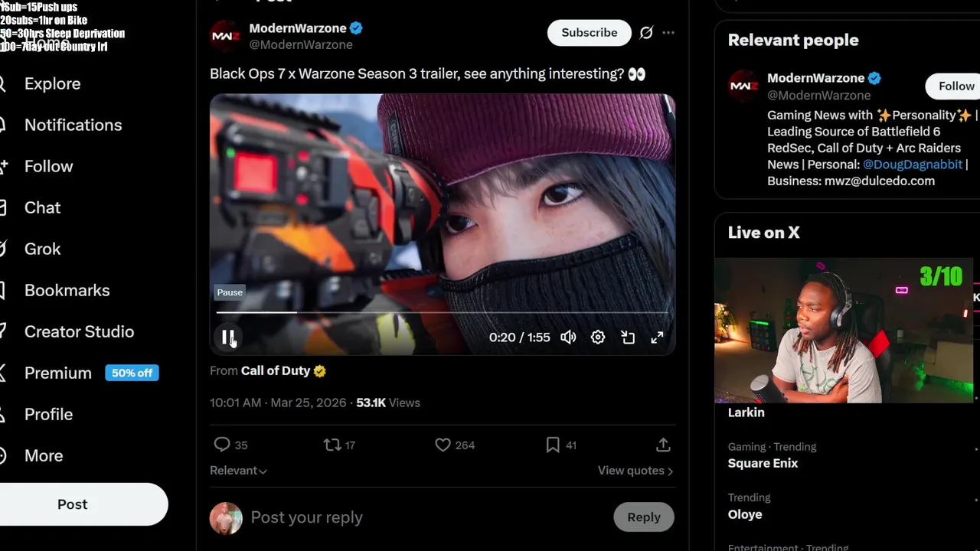Click the Call of Duty source link

pyautogui.click(x=276, y=370)
